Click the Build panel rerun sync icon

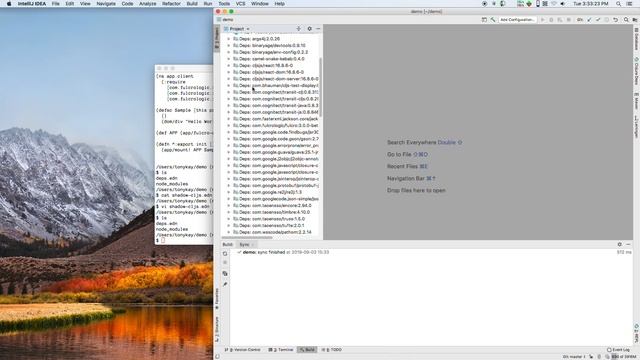tap(225, 253)
